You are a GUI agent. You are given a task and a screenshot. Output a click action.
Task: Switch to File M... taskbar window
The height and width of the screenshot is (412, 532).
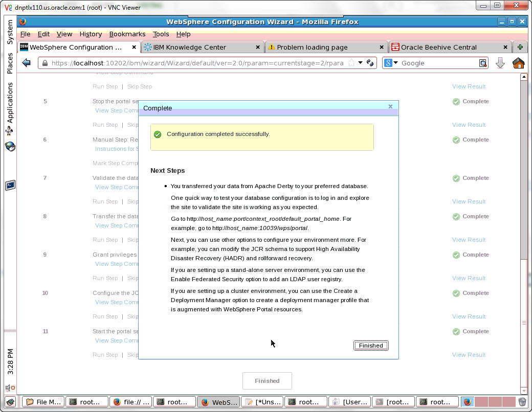point(43,402)
